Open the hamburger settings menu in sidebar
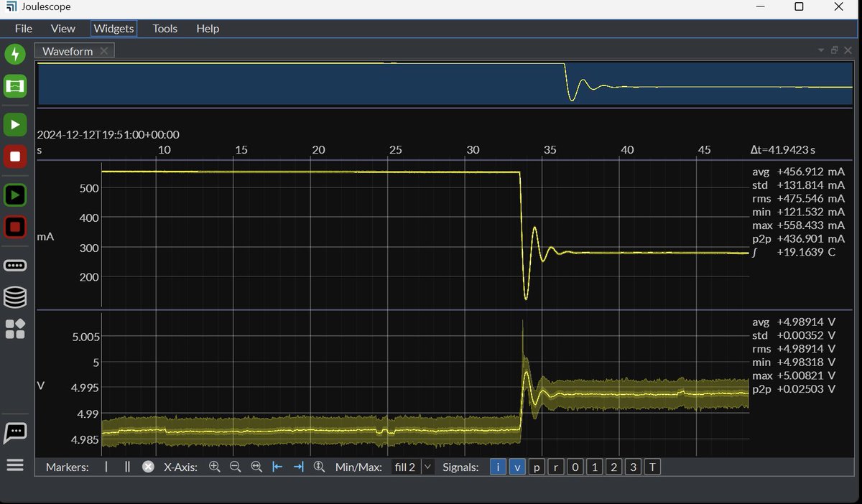This screenshot has width=862, height=504. click(15, 466)
